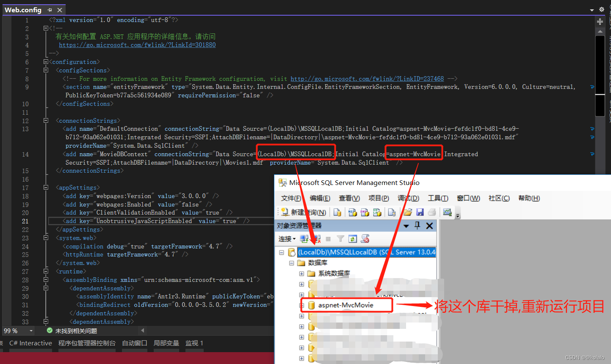Open SSMS toolbar overflow options arrow

[458, 215]
